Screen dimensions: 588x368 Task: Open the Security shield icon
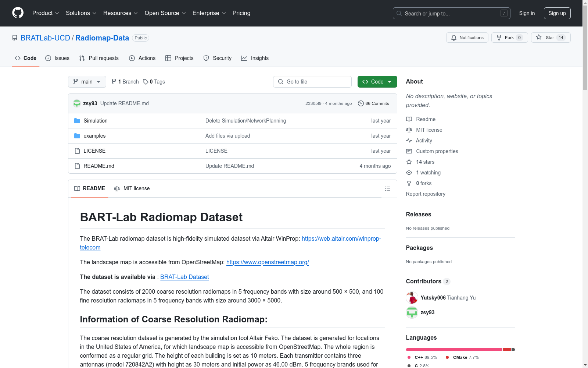(206, 58)
